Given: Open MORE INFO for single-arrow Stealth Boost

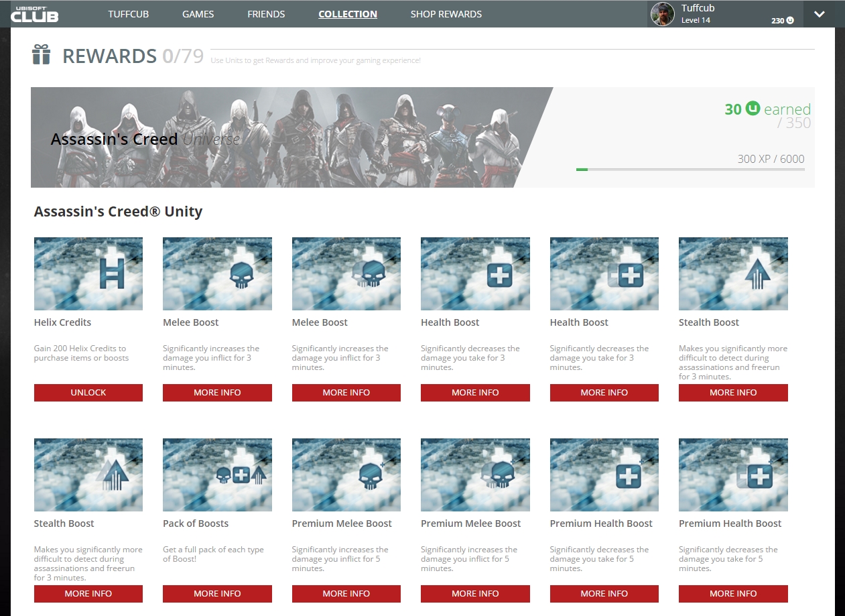Looking at the screenshot, I should [x=733, y=393].
